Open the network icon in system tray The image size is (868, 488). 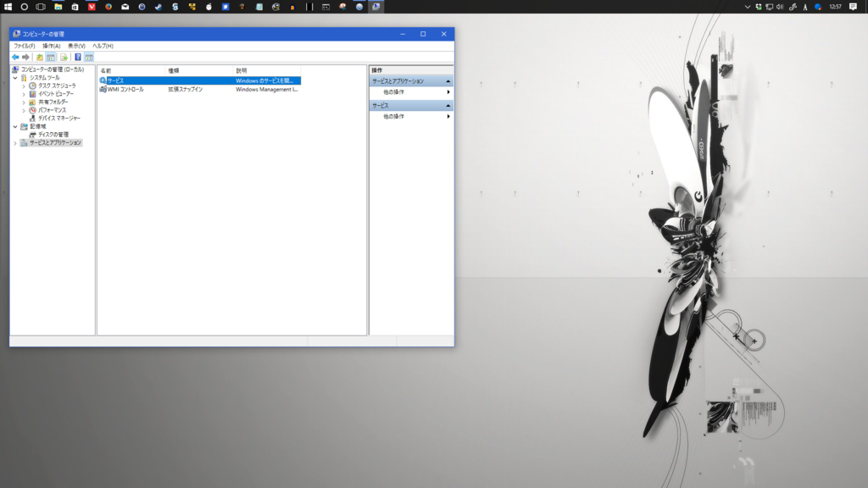[770, 7]
